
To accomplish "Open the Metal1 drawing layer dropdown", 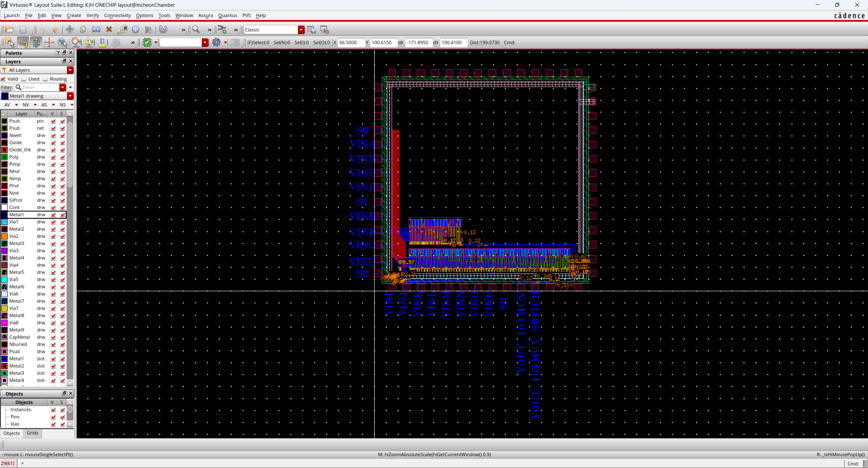I will coord(70,96).
